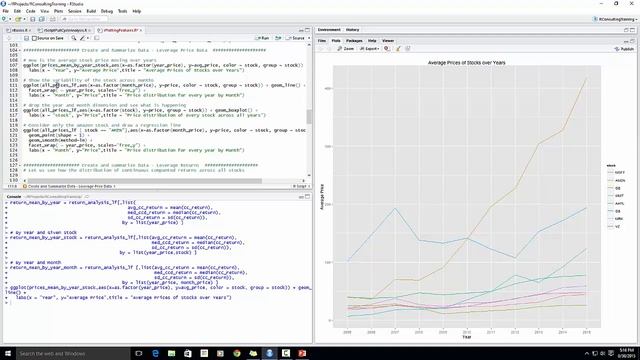Open Microsoft Edge from the taskbar
640x360 pixels.
click(x=155, y=353)
